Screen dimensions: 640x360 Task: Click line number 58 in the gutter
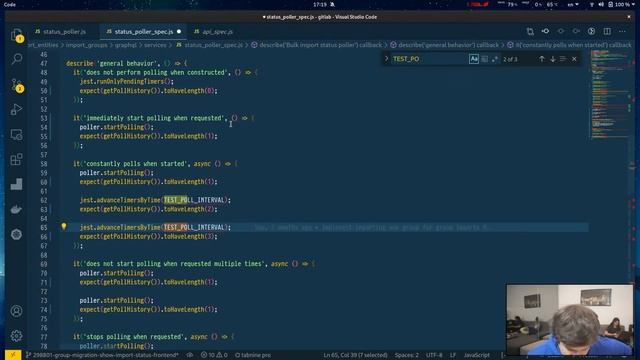tap(44, 164)
